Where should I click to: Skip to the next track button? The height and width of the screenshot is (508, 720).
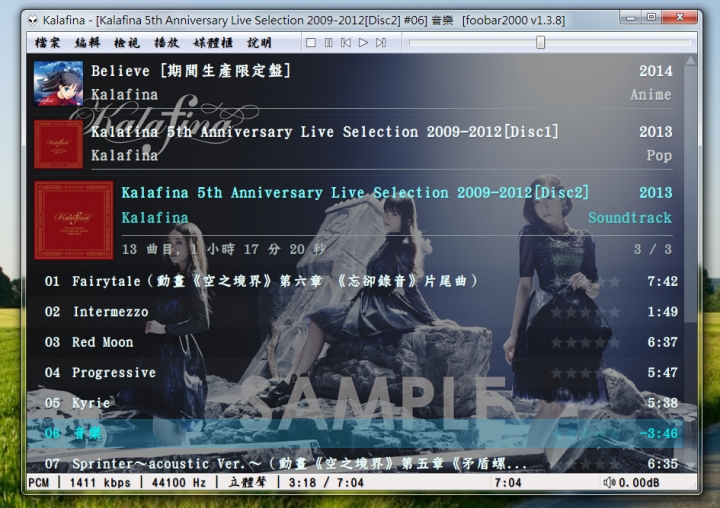click(381, 43)
